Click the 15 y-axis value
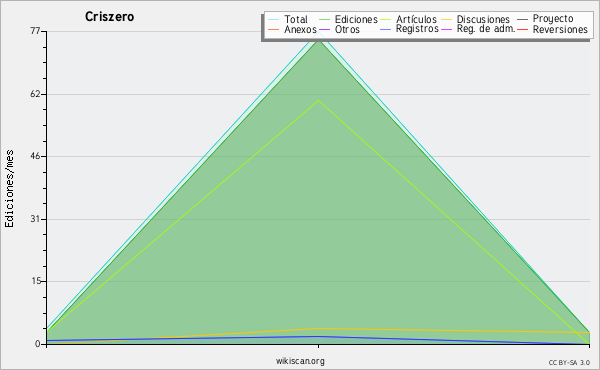 click(x=35, y=281)
